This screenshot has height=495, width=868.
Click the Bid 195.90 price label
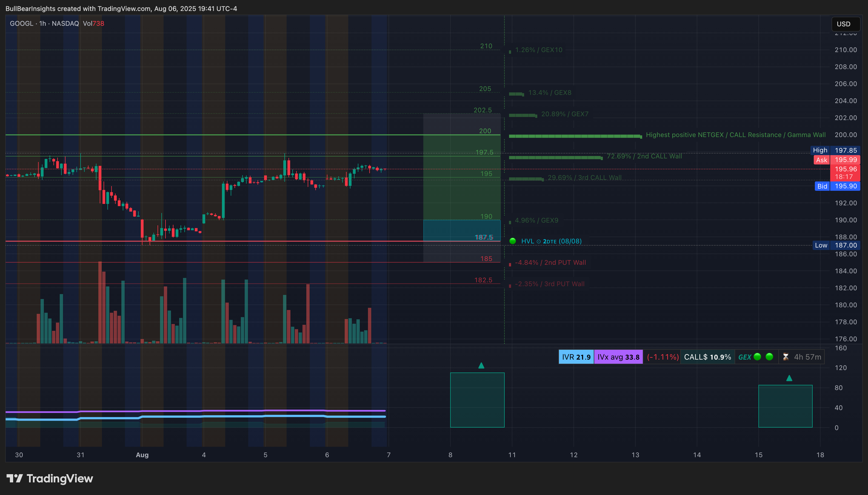coord(837,186)
